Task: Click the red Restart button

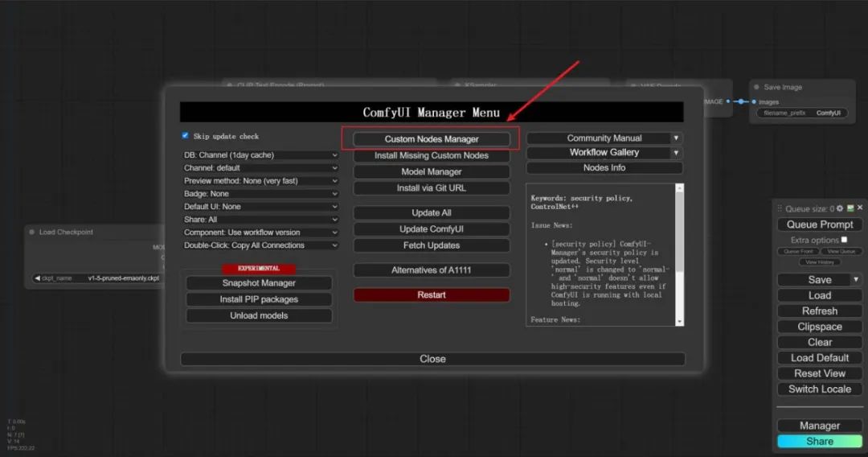Action: pyautogui.click(x=432, y=294)
